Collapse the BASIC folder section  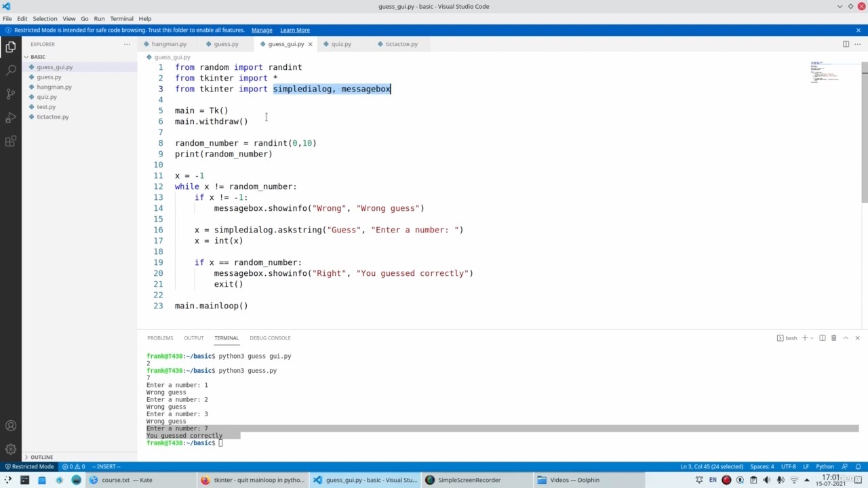click(x=38, y=57)
